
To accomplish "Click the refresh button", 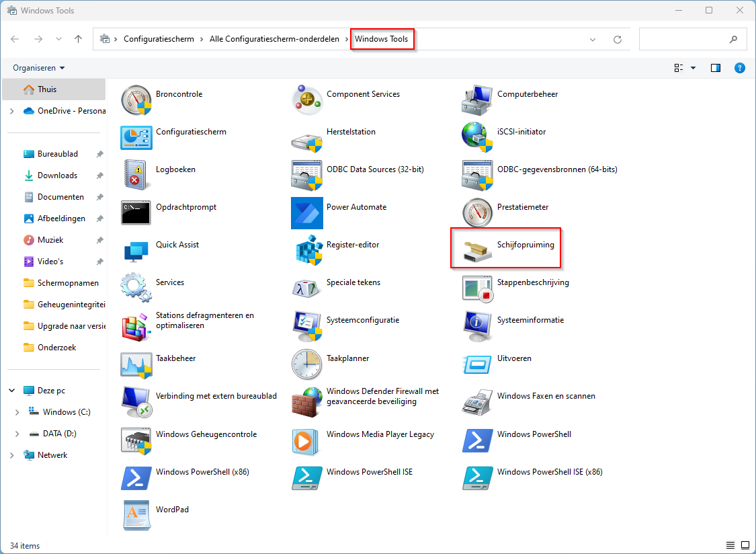I will 618,39.
